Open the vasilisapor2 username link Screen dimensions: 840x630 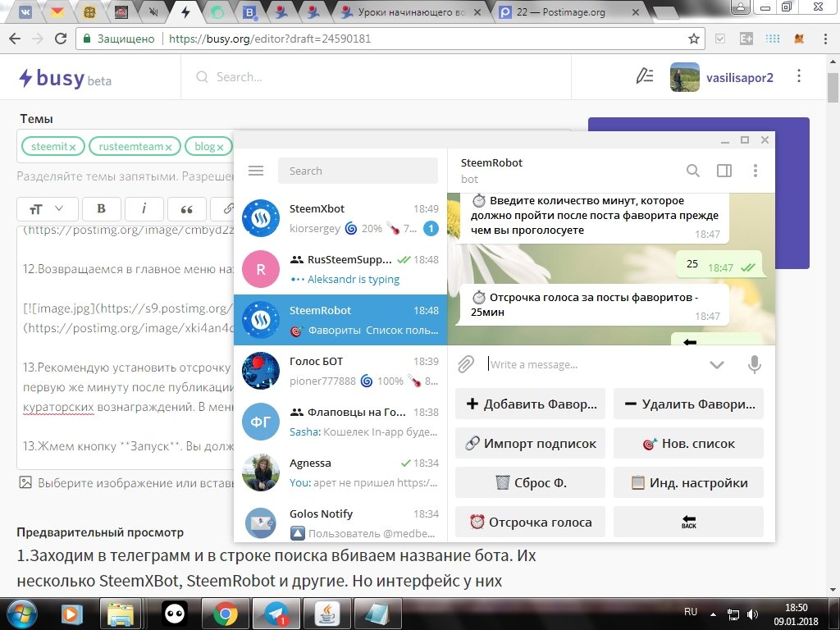[x=740, y=78]
